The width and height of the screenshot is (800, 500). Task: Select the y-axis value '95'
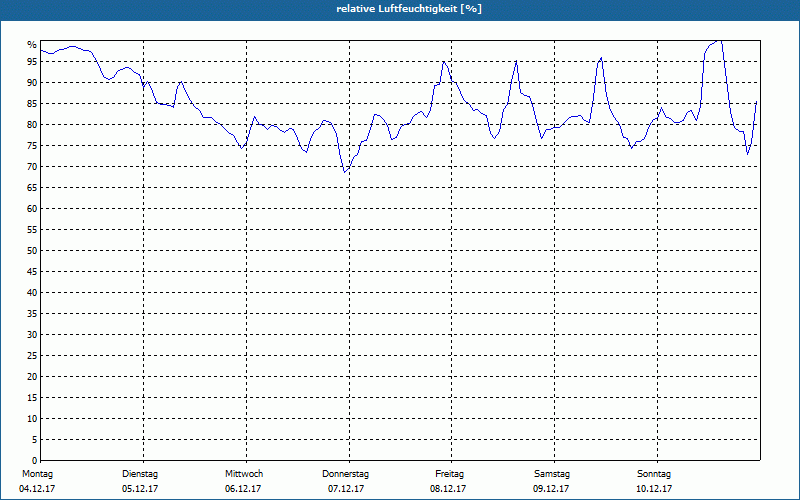tap(32, 62)
